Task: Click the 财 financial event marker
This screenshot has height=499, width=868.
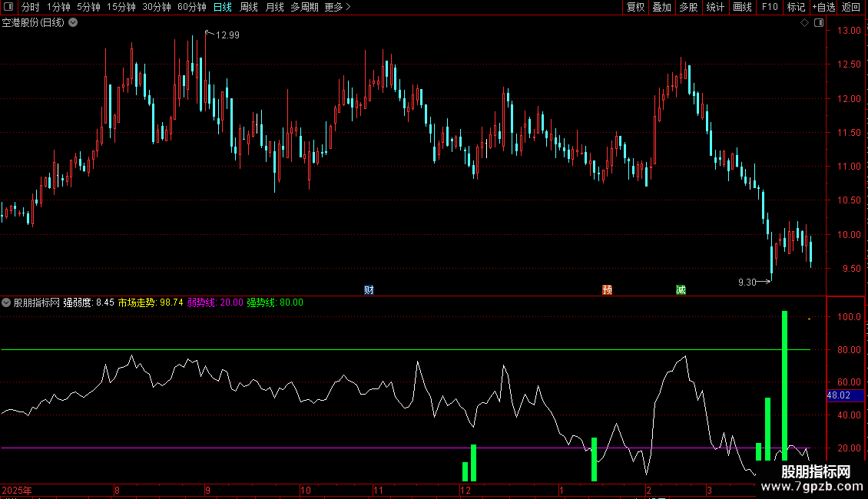Action: coord(369,289)
